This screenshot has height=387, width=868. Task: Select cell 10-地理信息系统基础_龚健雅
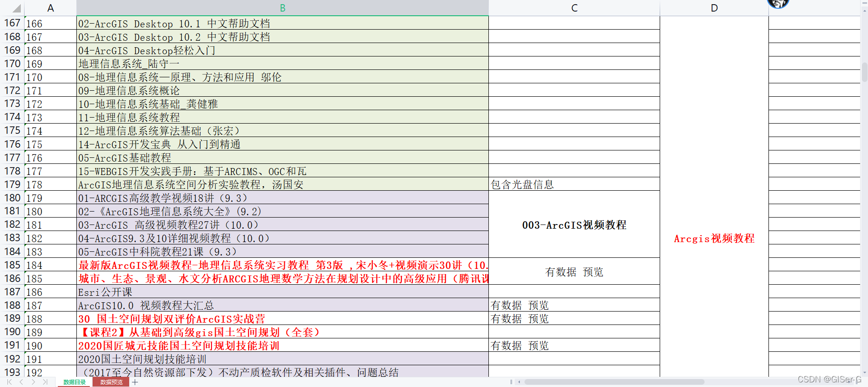click(282, 104)
